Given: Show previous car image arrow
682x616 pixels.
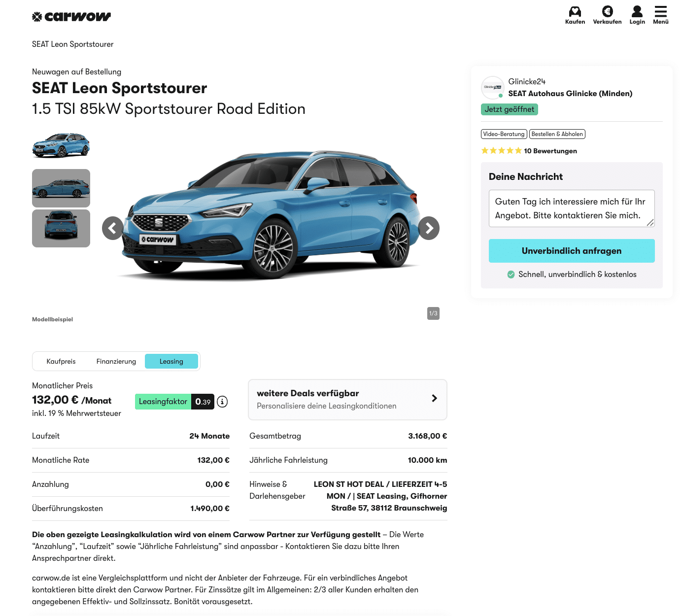Looking at the screenshot, I should [x=113, y=228].
